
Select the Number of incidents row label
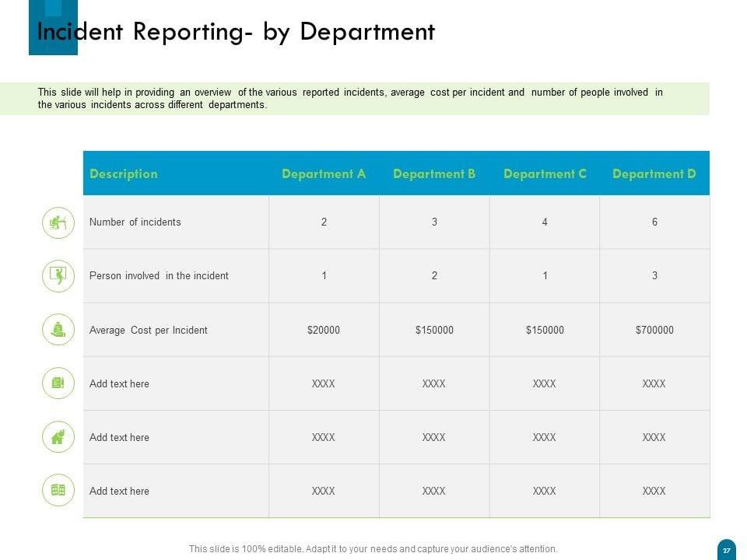[x=135, y=222]
